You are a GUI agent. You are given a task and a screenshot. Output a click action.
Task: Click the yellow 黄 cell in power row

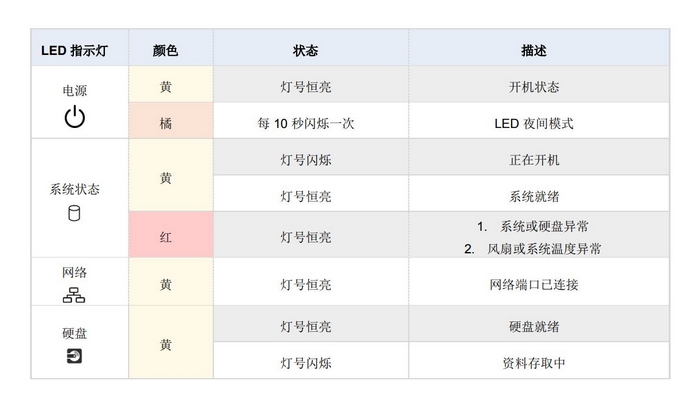click(x=171, y=84)
